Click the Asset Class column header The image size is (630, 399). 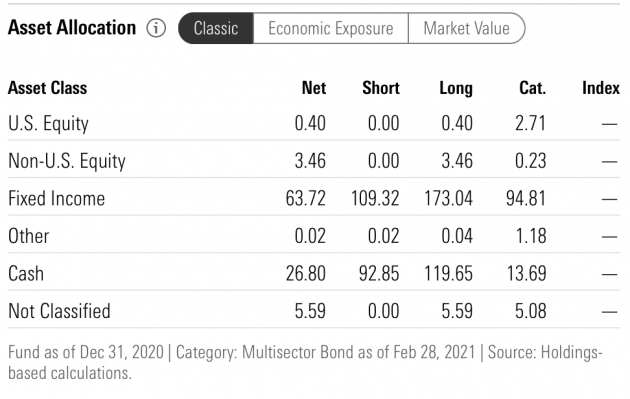point(47,88)
